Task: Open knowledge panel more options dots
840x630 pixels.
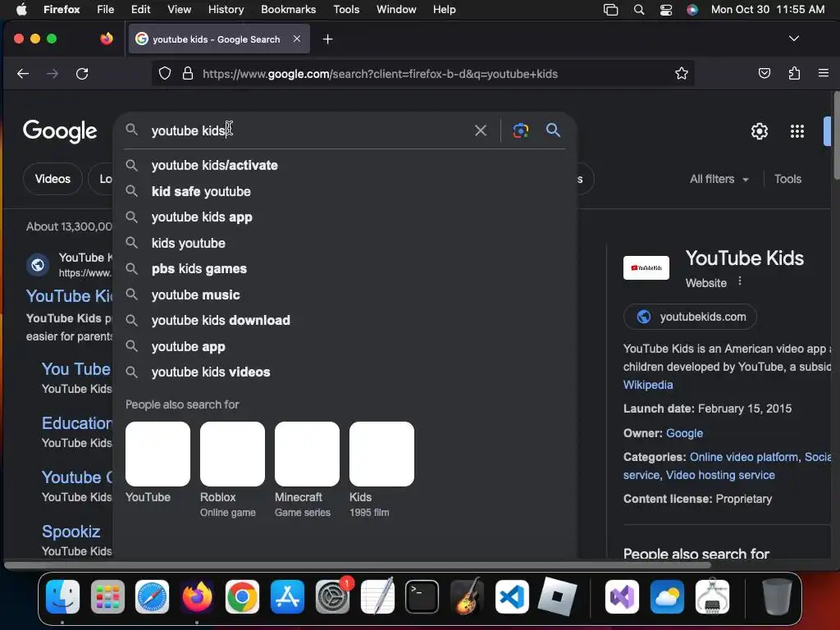Action: (x=740, y=281)
